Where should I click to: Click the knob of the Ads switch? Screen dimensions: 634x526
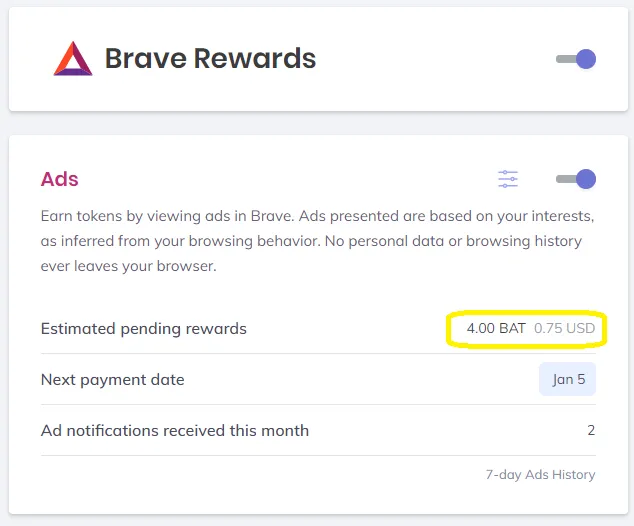coord(586,179)
